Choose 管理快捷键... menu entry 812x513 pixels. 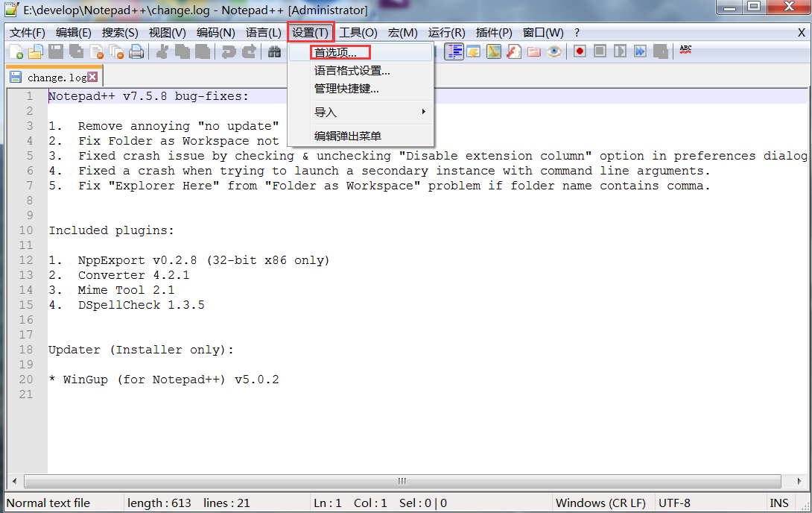(361, 89)
